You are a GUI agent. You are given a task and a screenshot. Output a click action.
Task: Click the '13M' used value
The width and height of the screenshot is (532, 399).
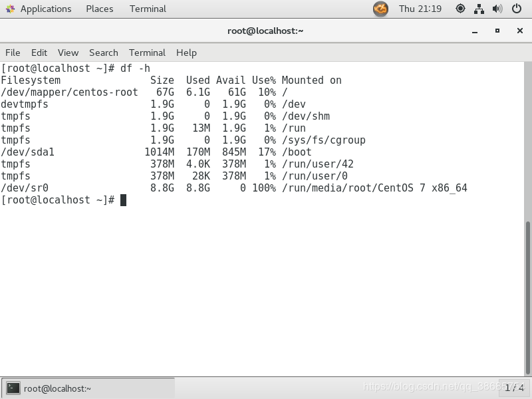[x=201, y=128]
